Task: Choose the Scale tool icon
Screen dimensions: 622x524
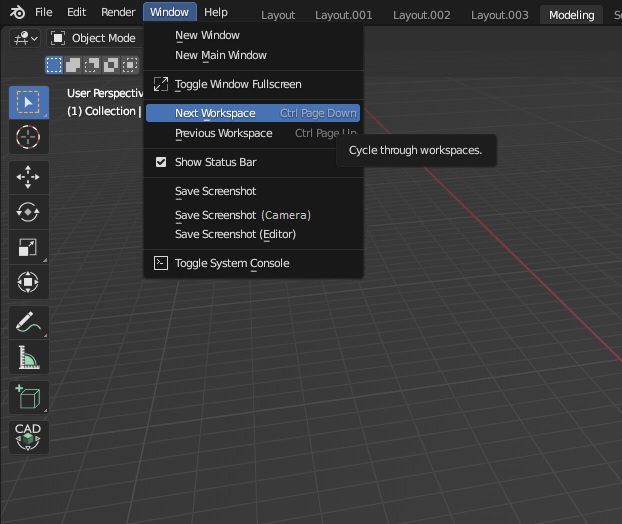Action: click(x=28, y=247)
